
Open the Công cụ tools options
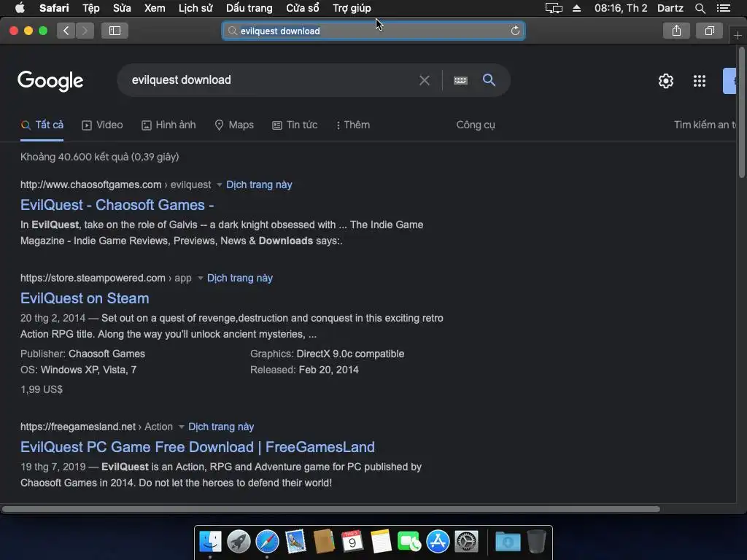tap(476, 125)
